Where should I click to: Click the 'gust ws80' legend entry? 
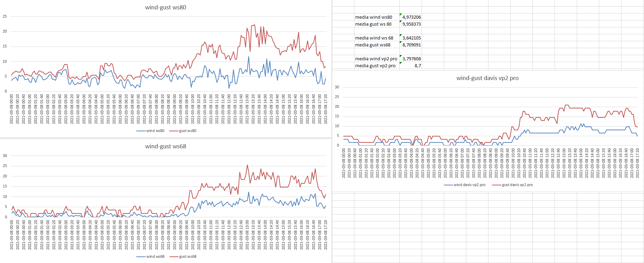pos(183,131)
